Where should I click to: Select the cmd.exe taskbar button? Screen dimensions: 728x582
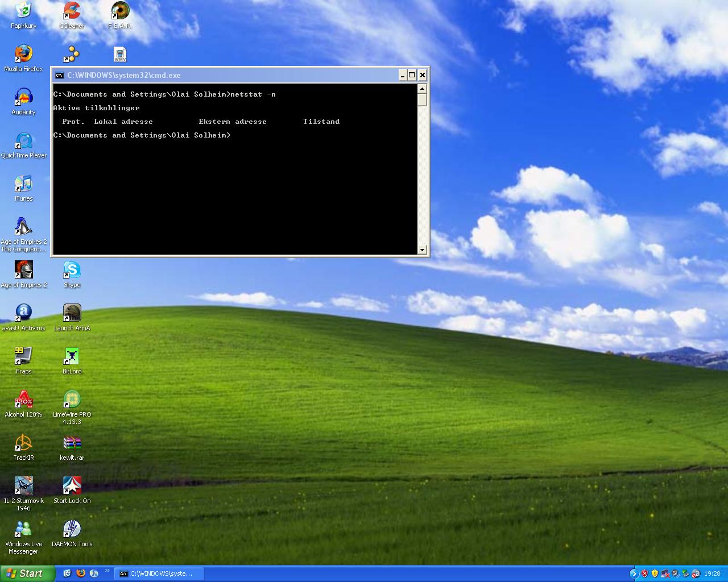tap(159, 574)
